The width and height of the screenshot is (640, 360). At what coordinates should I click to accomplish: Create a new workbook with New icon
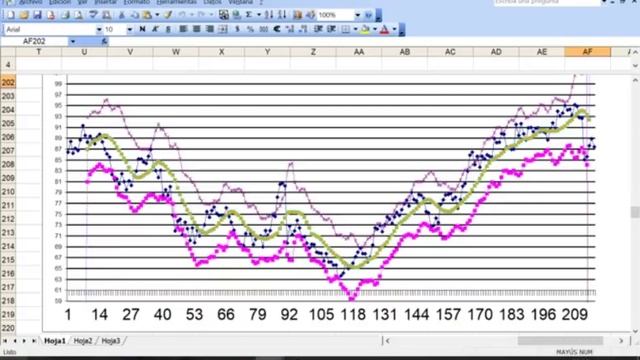11,15
